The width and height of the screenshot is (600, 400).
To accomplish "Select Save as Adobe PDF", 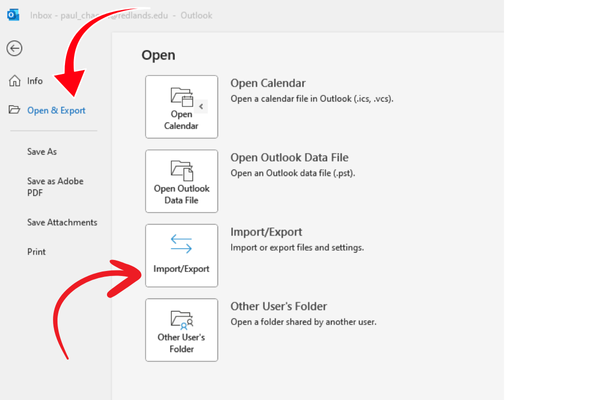I will click(49, 186).
